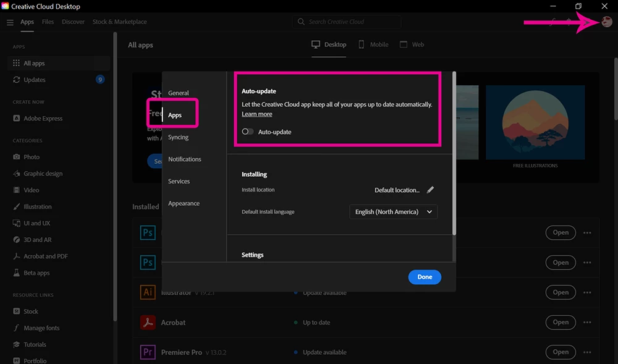Screen dimensions: 618x364
Task: Click the main window right scrollbar
Action: click(x=616, y=88)
